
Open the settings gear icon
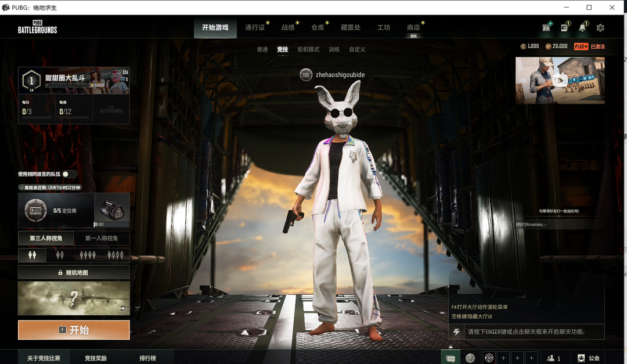click(x=600, y=28)
